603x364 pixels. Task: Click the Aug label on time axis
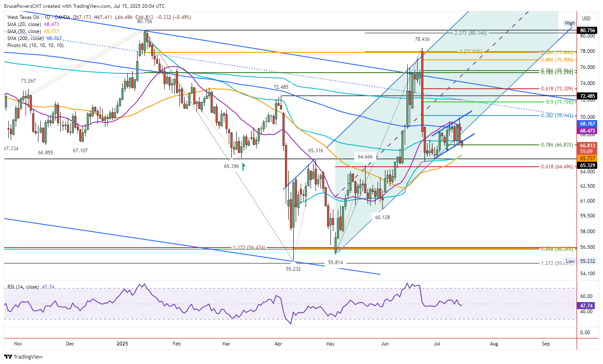[x=494, y=343]
